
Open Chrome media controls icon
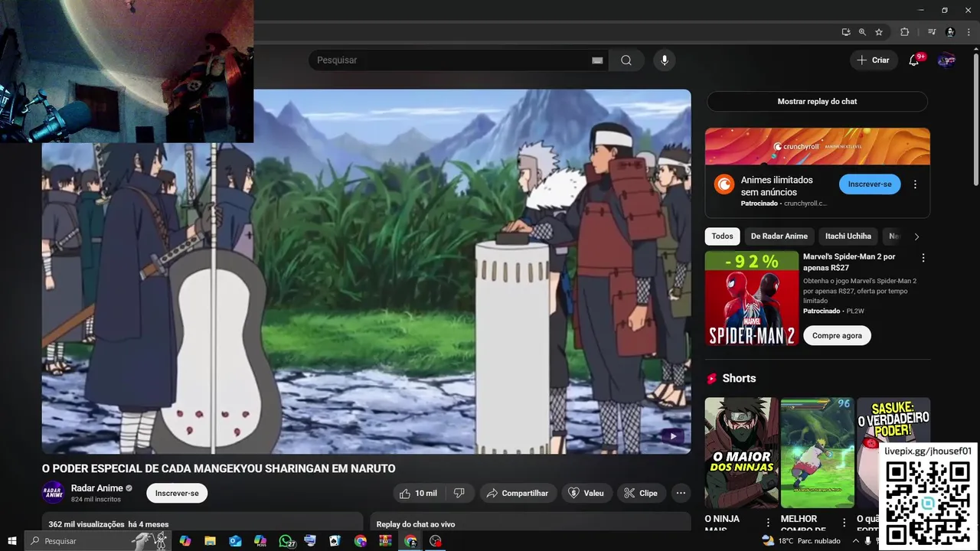pyautogui.click(x=932, y=32)
